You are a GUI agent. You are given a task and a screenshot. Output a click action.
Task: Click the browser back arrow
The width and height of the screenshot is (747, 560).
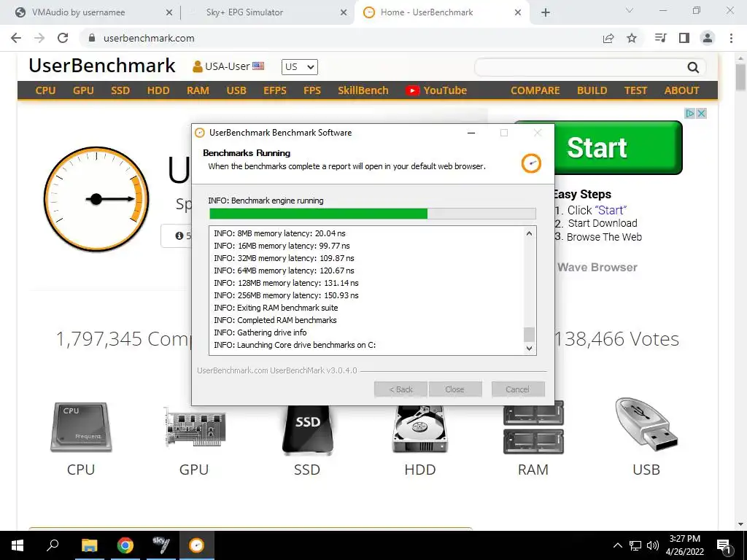[x=16, y=38]
